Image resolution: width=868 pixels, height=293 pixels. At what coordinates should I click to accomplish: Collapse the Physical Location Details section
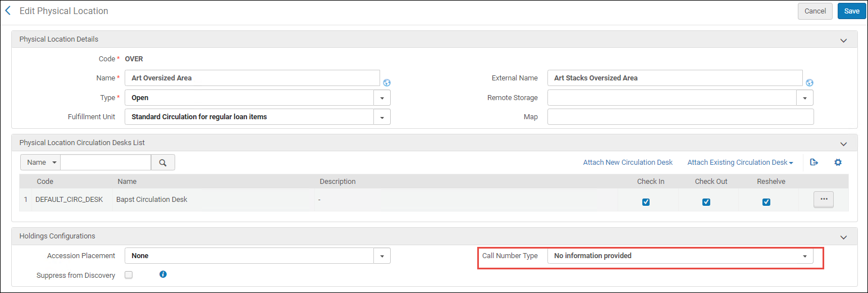coord(843,40)
